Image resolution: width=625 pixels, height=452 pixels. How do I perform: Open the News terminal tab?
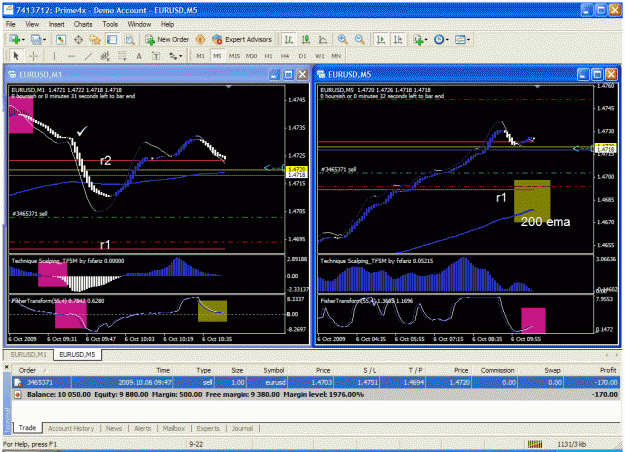click(x=114, y=428)
